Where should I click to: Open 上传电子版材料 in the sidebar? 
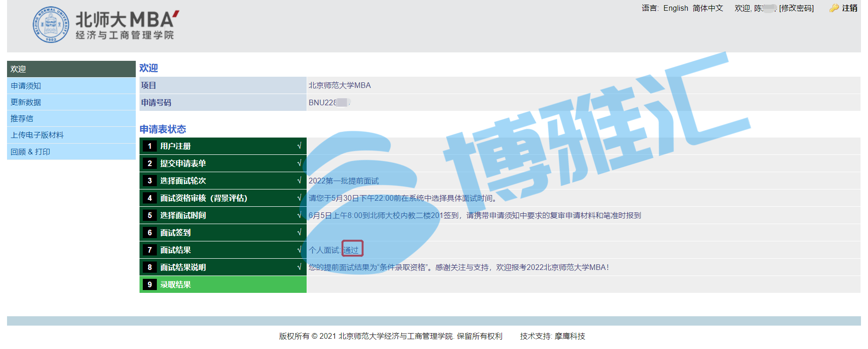pyautogui.click(x=71, y=135)
